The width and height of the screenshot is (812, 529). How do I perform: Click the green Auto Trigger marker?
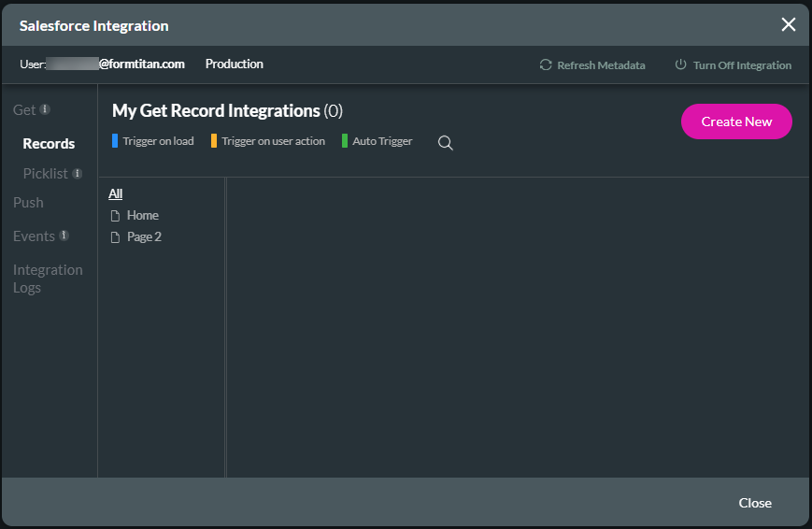pos(345,140)
